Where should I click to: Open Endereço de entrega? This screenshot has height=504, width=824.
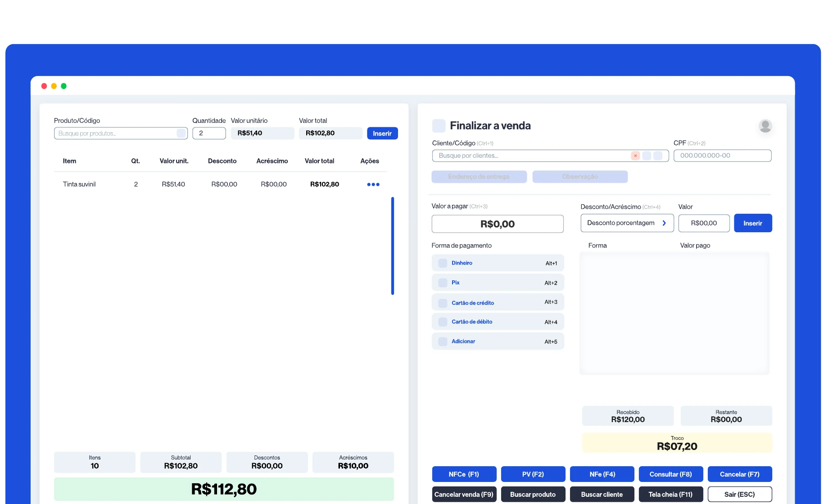click(479, 177)
